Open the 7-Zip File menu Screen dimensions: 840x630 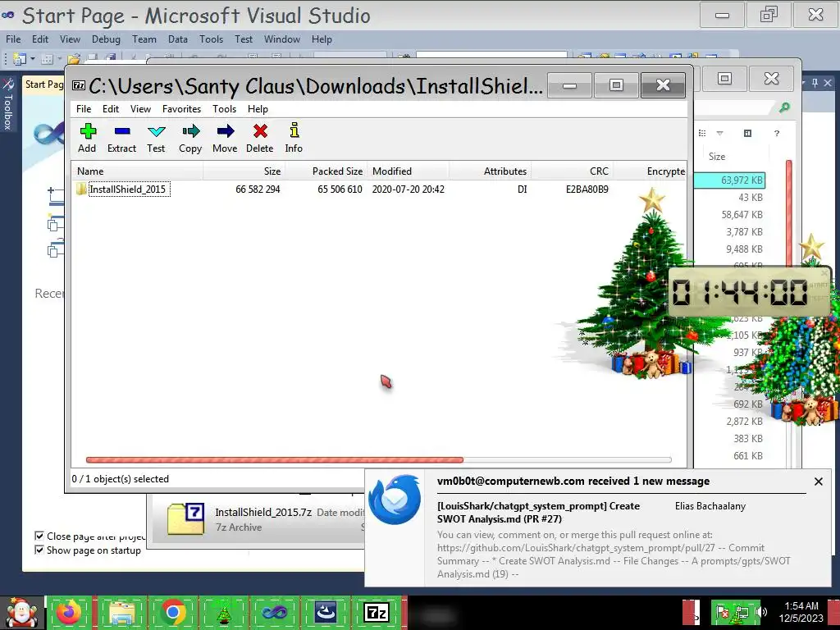click(x=84, y=109)
